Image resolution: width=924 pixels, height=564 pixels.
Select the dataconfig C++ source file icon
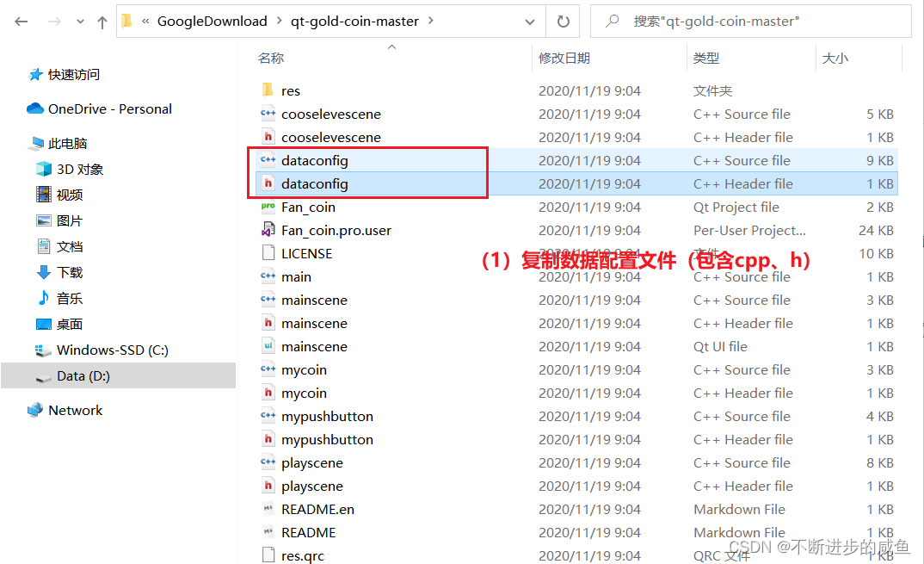tap(268, 159)
